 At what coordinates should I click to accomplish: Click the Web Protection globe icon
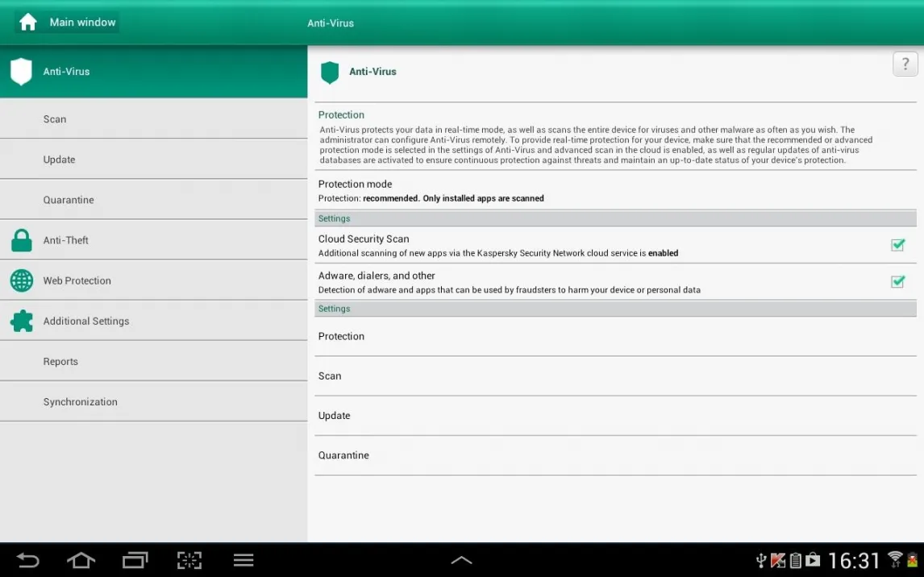[x=22, y=280]
